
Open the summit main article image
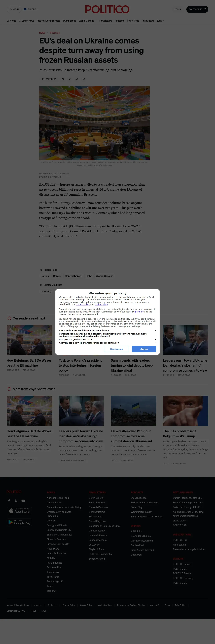[94, 123]
